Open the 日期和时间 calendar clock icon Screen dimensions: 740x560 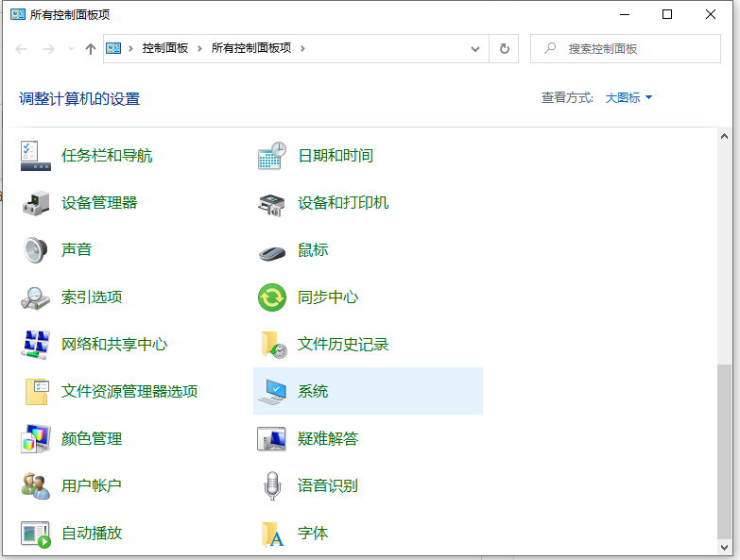click(272, 156)
